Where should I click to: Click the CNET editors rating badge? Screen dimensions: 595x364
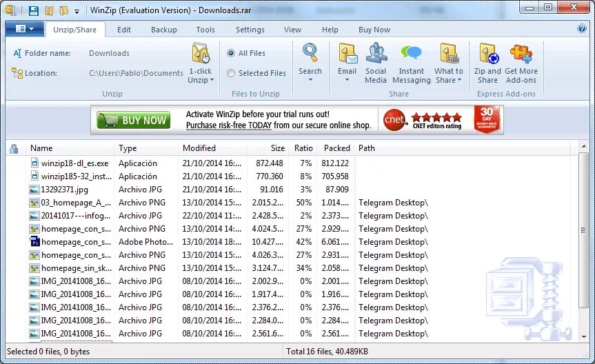pyautogui.click(x=423, y=120)
